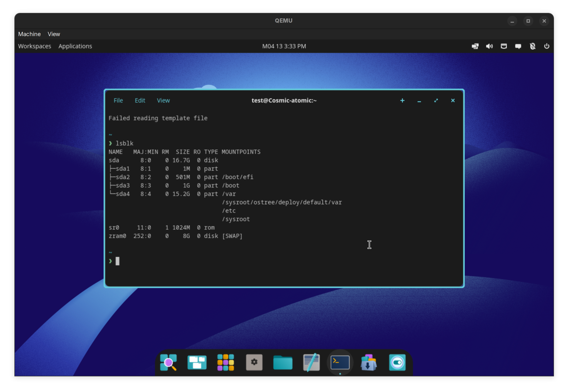Open the Bluetooth disabled applet
Viewport: 568px width, 392px height.
(532, 46)
